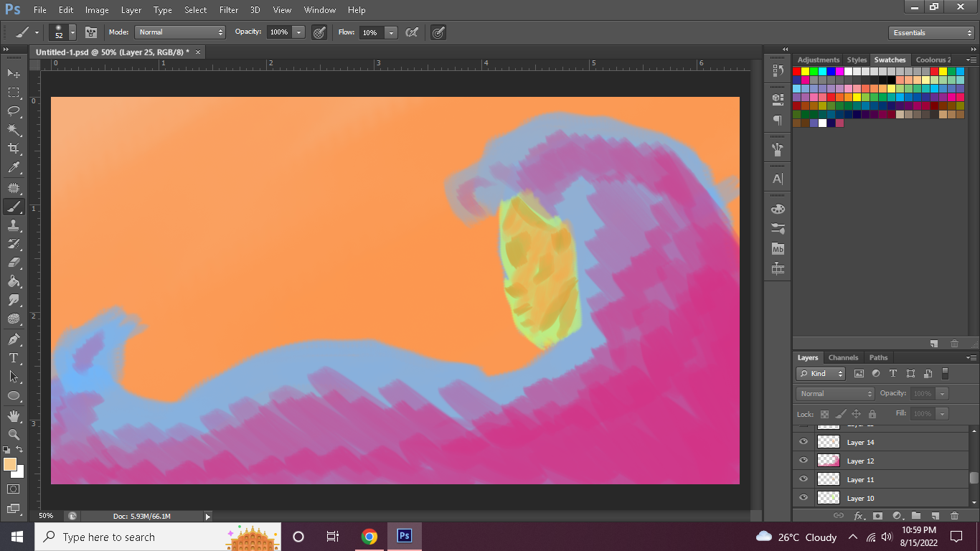Screen dimensions: 980x551
Task: Hide Layer 10
Action: pos(804,498)
